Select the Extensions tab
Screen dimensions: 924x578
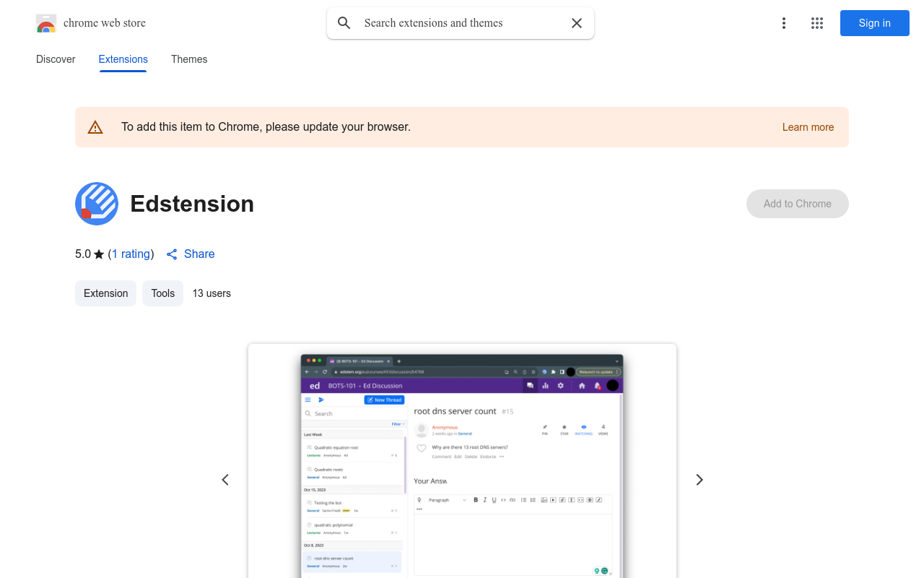123,59
